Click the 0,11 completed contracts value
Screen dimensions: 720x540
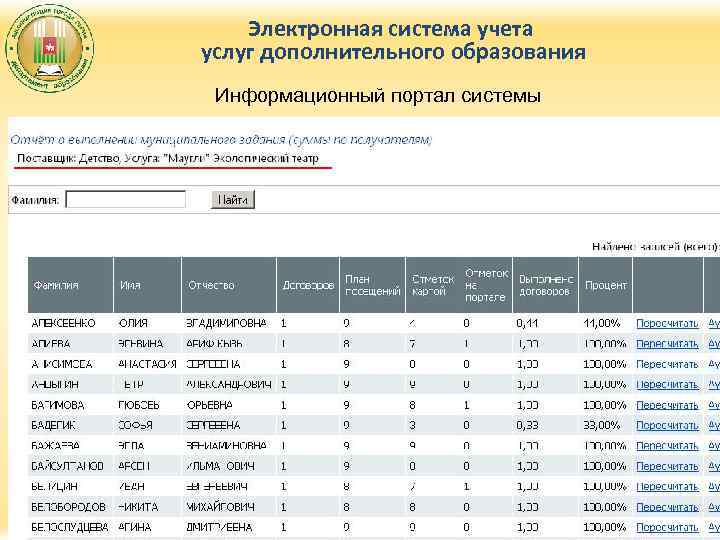pyautogui.click(x=527, y=323)
